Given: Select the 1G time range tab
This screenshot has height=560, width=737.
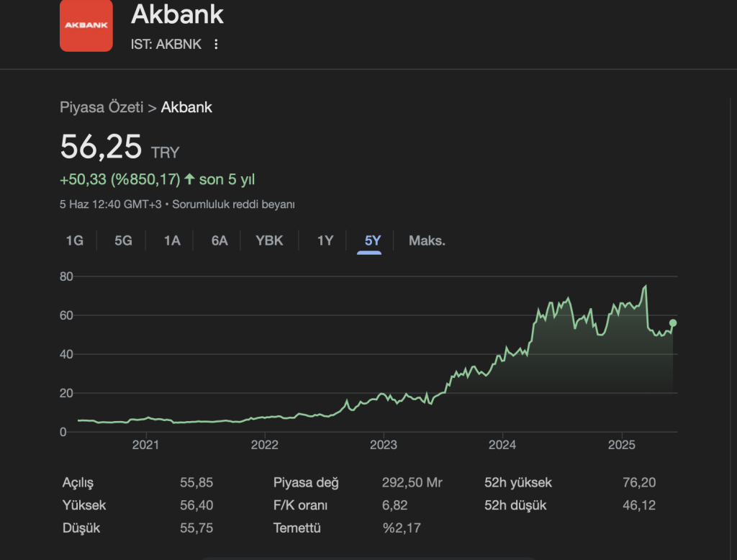Looking at the screenshot, I should tap(75, 240).
